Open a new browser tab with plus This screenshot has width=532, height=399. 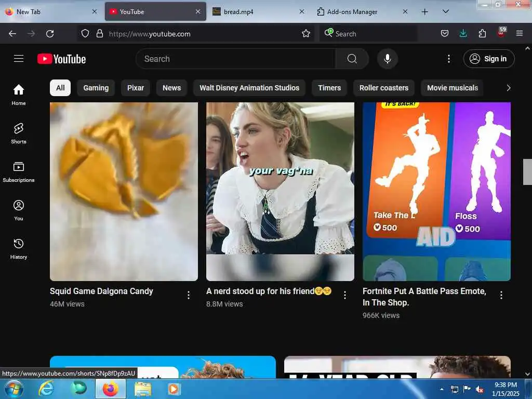[x=424, y=12]
